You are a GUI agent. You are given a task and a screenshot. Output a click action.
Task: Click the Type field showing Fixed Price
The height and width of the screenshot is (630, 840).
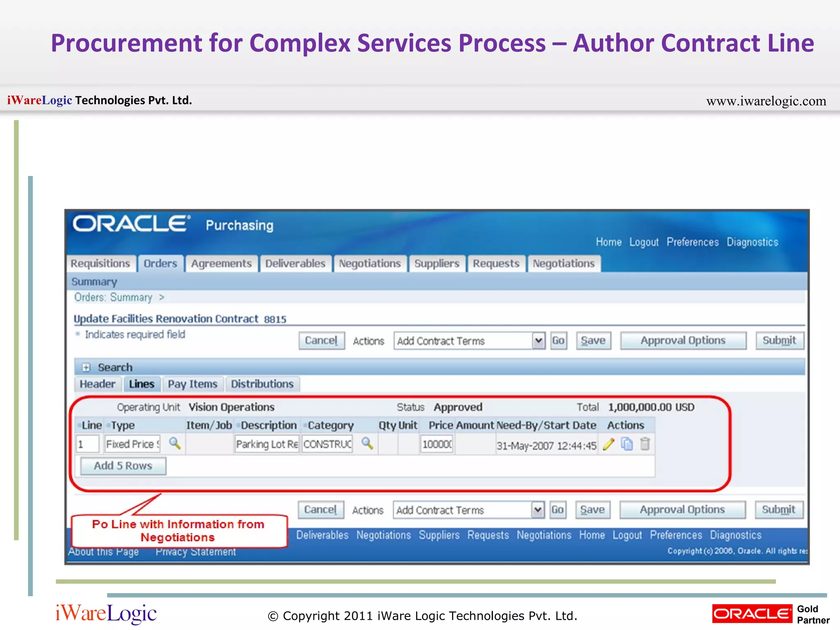(x=132, y=444)
